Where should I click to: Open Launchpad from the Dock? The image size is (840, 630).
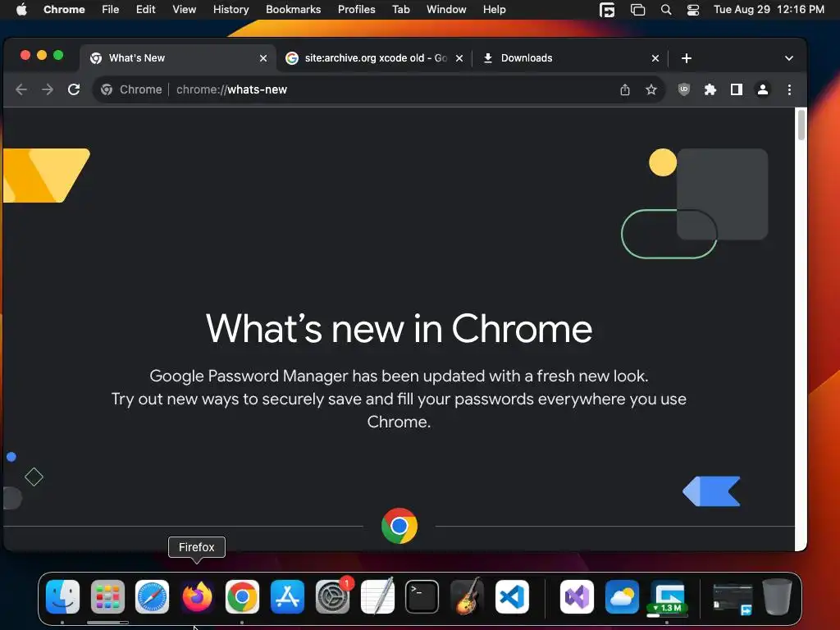pos(107,596)
